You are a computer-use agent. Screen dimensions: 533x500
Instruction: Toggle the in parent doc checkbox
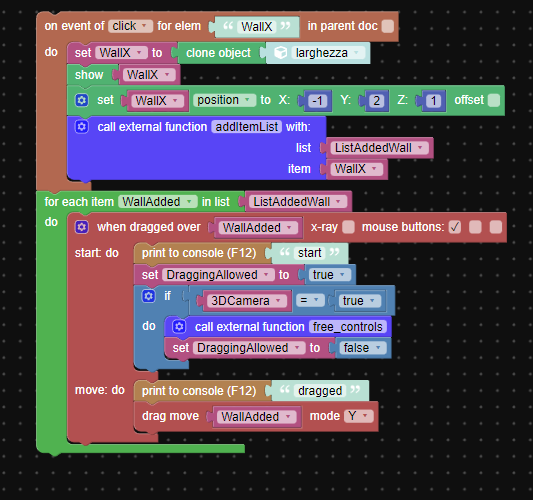[388, 26]
